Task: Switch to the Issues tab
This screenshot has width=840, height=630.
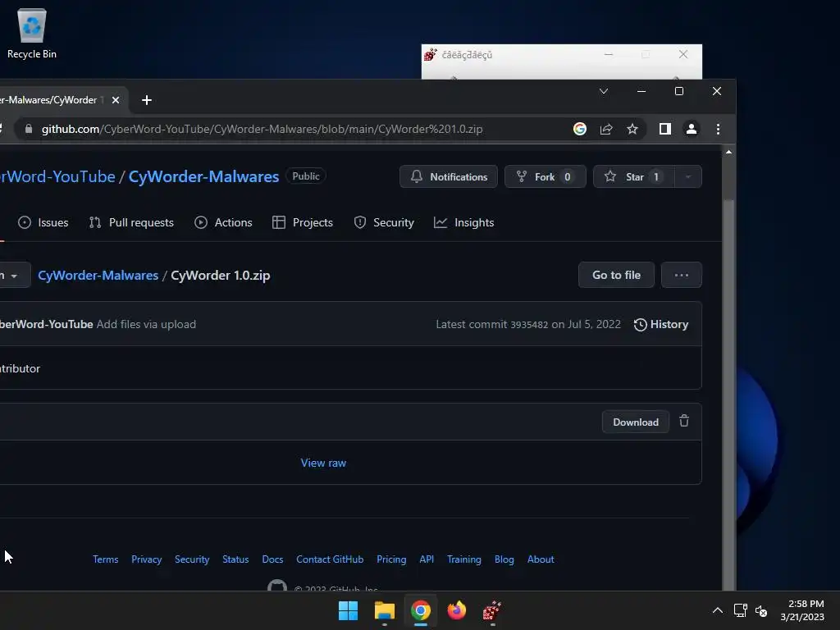Action: click(43, 222)
